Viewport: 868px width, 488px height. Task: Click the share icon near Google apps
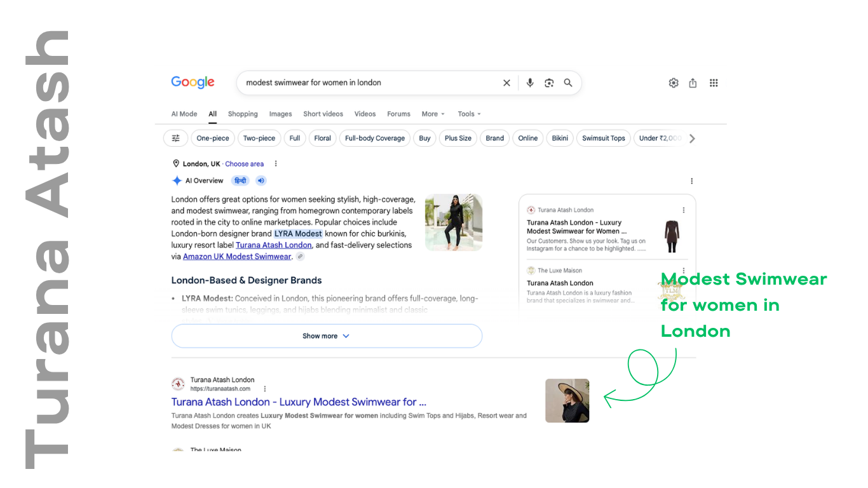coord(693,83)
